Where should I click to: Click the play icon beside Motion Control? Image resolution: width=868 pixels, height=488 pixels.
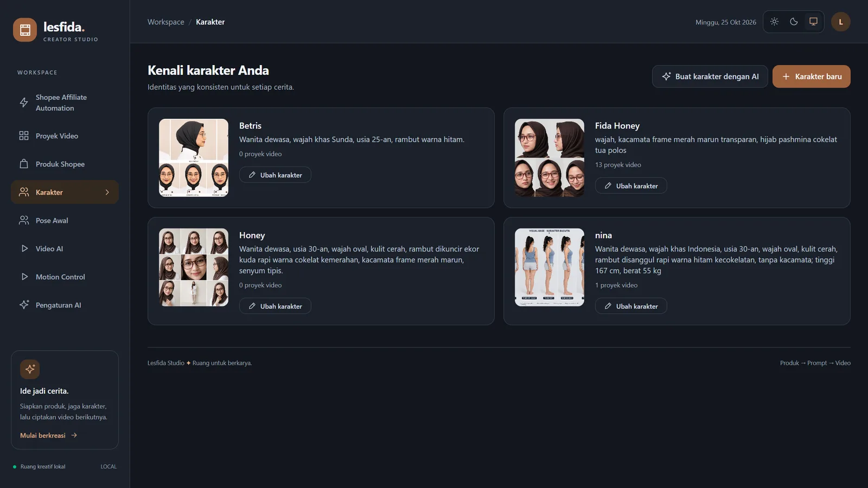click(x=24, y=277)
